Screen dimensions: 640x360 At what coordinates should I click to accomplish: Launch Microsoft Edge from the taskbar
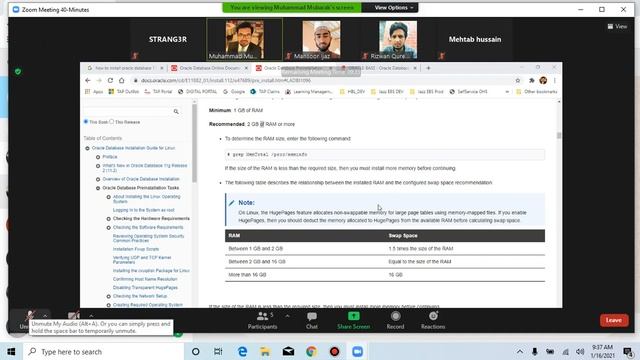click(x=242, y=351)
